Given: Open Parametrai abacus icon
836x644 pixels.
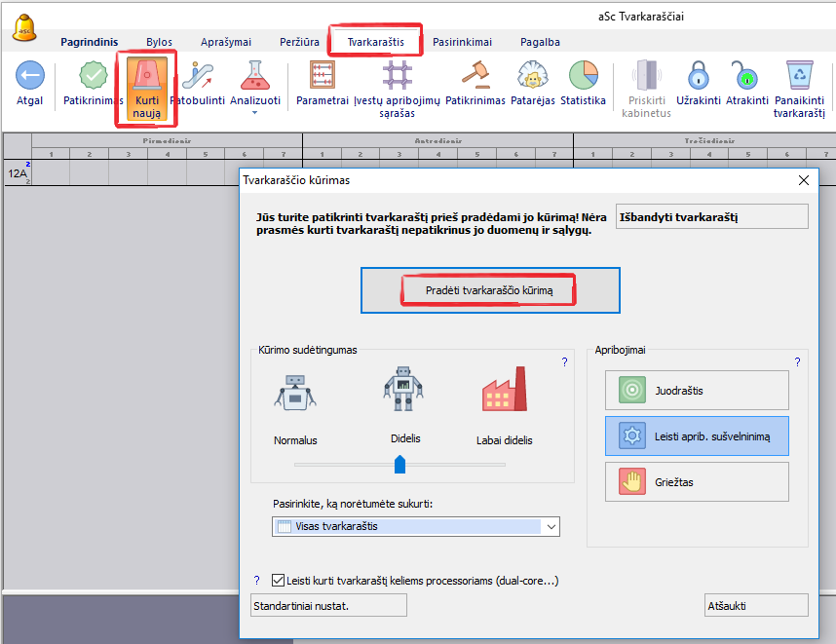Looking at the screenshot, I should point(323,76).
